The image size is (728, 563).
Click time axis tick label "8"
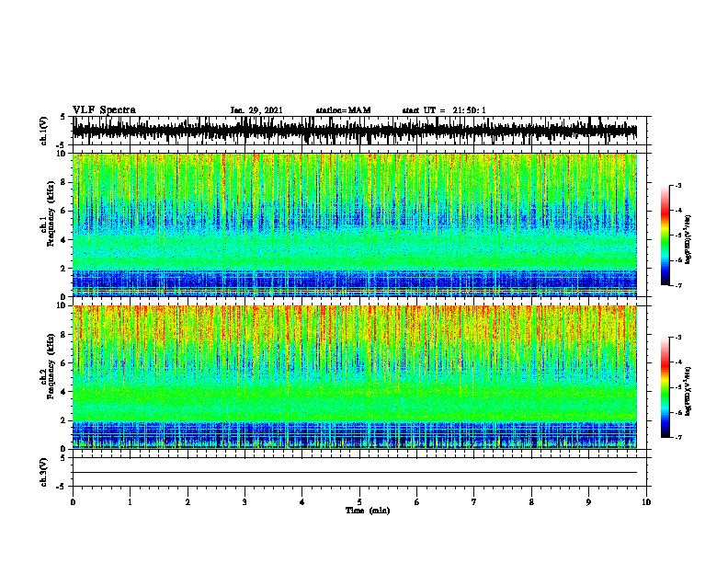click(x=531, y=502)
